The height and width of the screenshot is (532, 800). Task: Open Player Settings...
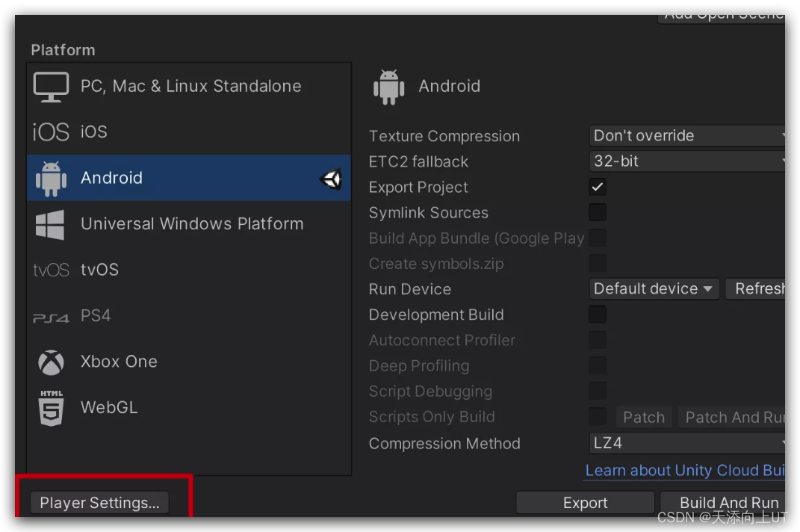click(x=99, y=503)
